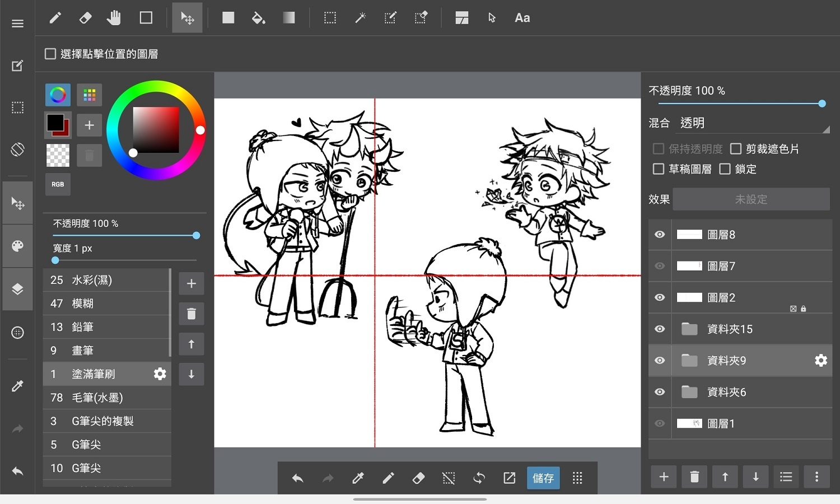Image resolution: width=840 pixels, height=504 pixels.
Task: Hide 圖層8 with eye icon
Action: point(660,234)
